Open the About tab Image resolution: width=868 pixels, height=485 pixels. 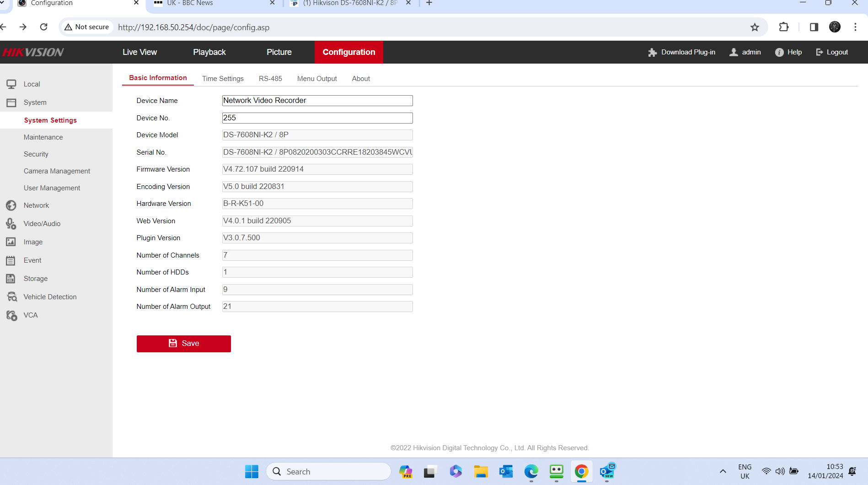click(x=360, y=78)
